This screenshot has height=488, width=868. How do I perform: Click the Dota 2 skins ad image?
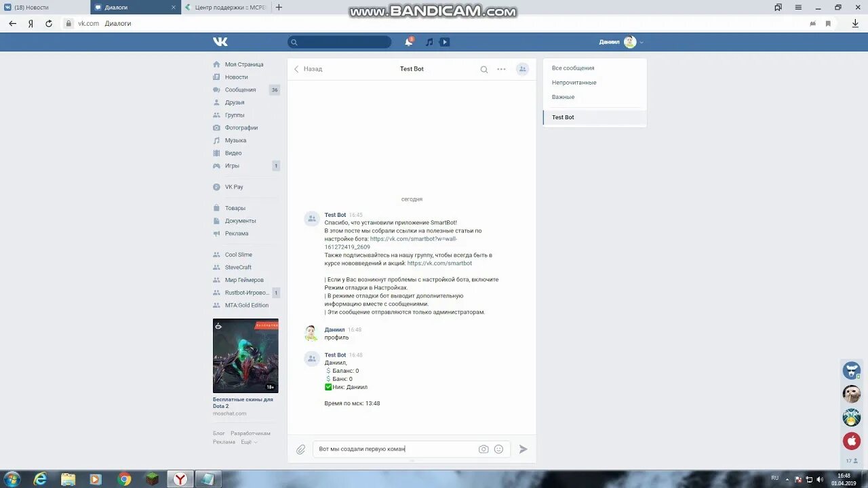(x=245, y=356)
